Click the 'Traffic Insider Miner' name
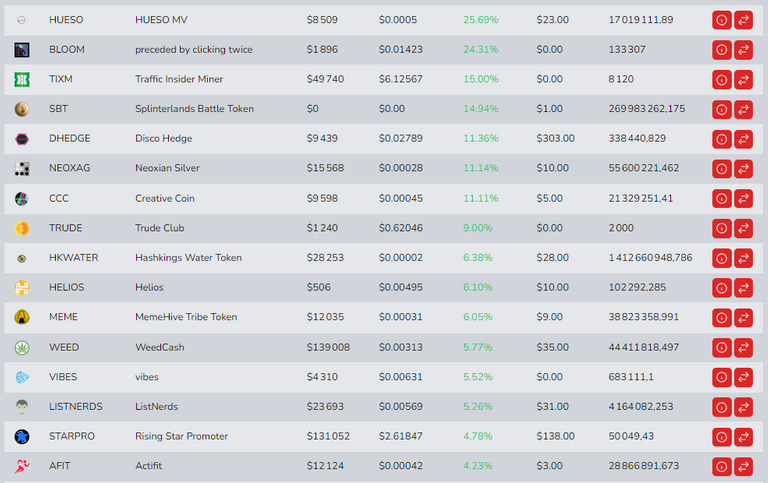Screen dimensions: 768x483 coord(179,79)
